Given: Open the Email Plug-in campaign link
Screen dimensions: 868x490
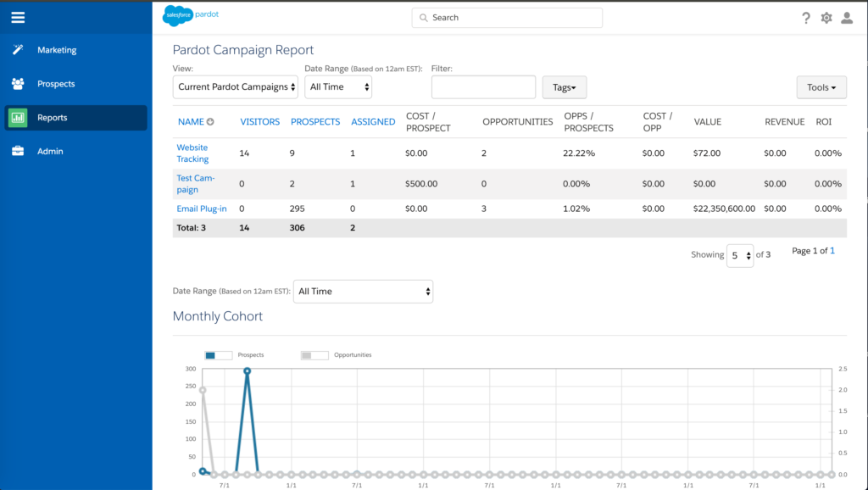Looking at the screenshot, I should click(x=201, y=209).
